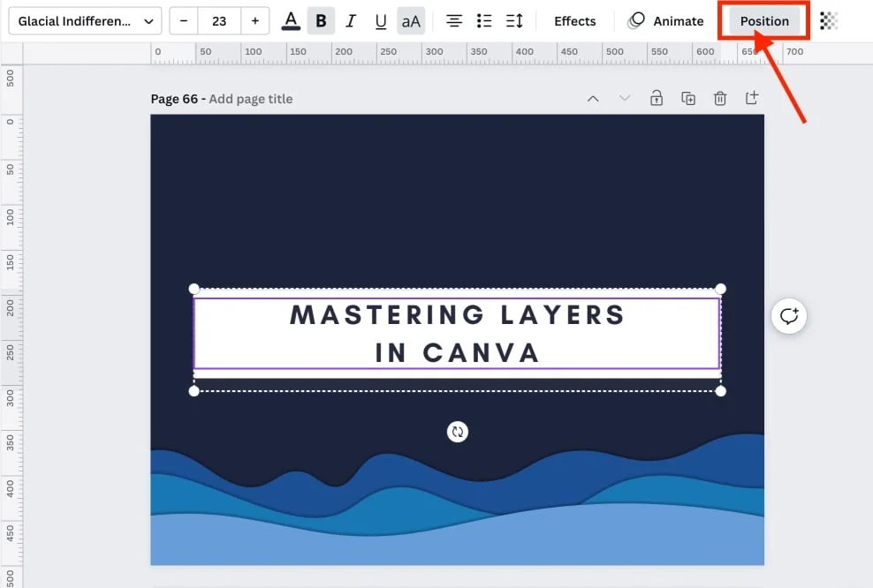The width and height of the screenshot is (873, 588).
Task: Toggle underline on selected text
Action: click(x=380, y=20)
